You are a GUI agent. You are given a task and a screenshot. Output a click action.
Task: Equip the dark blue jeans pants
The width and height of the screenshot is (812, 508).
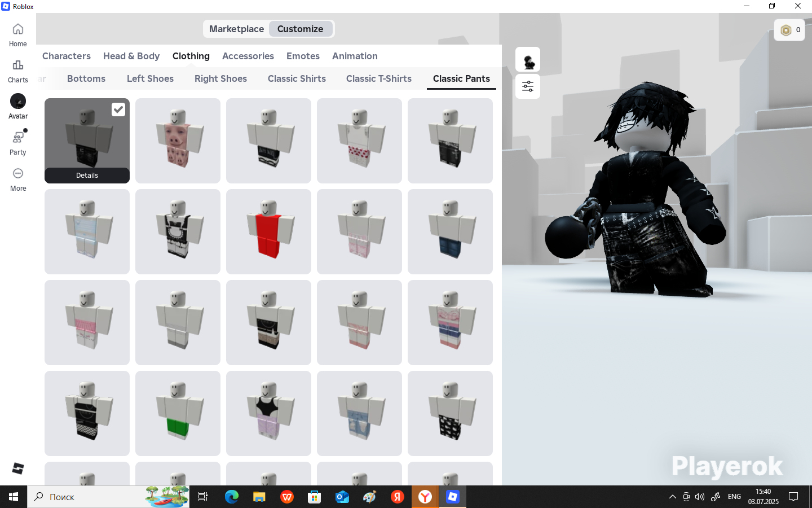tap(450, 231)
